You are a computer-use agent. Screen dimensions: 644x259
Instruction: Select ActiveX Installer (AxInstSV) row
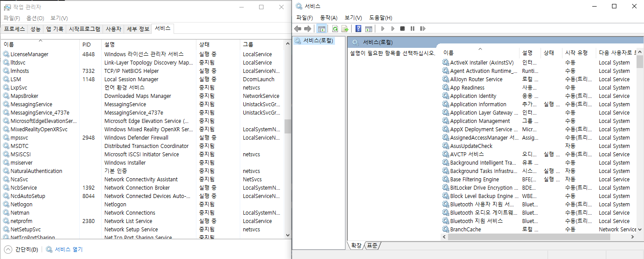coord(539,62)
